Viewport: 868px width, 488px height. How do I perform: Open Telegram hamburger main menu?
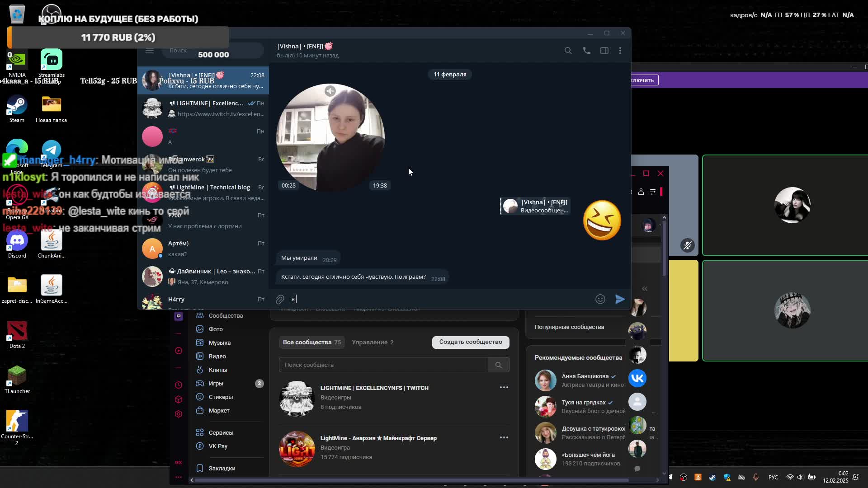[150, 51]
